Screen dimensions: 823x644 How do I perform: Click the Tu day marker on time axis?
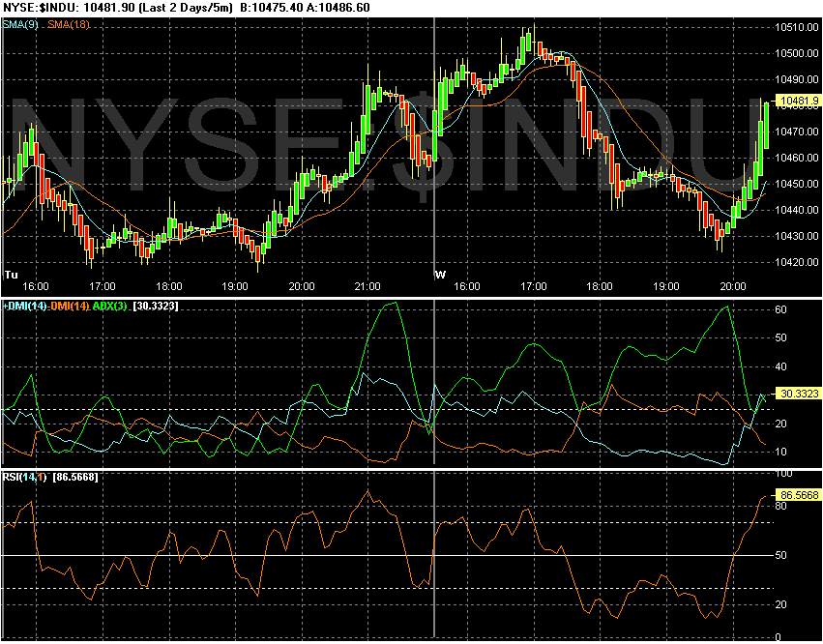[11, 275]
